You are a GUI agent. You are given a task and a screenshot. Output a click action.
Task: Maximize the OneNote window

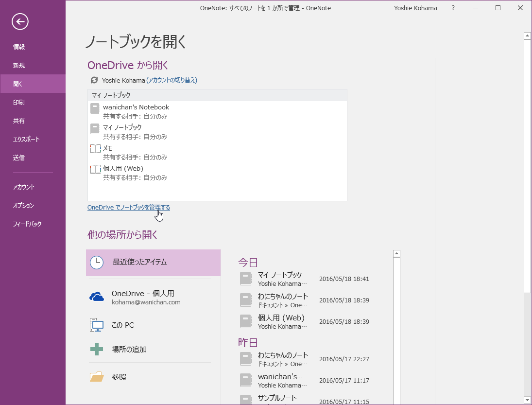pyautogui.click(x=498, y=8)
